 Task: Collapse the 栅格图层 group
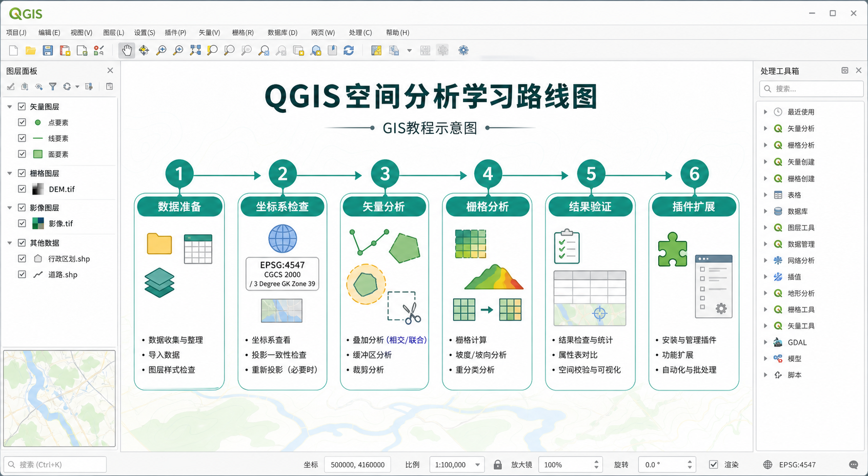click(10, 173)
